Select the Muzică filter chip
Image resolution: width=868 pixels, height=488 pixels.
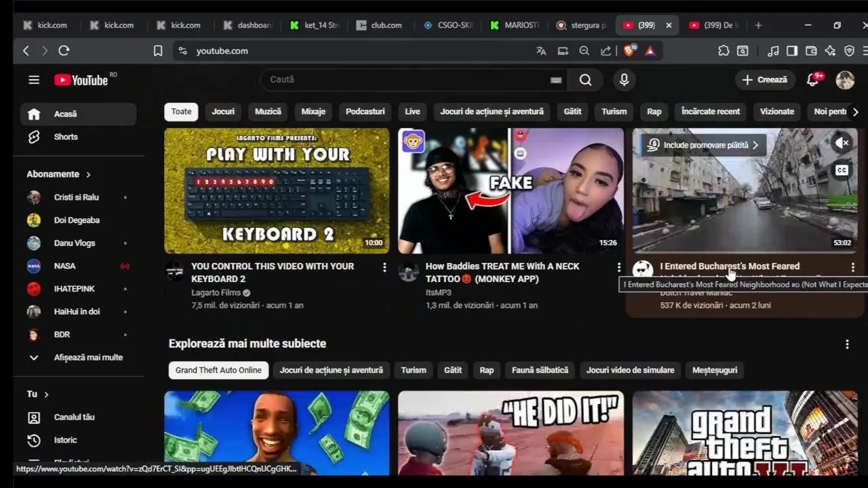268,112
